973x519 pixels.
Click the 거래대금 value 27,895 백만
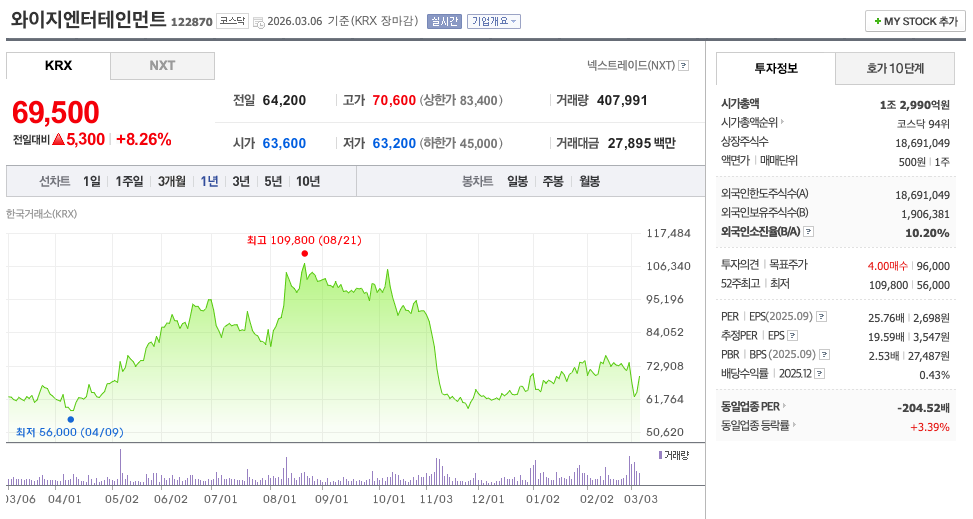coord(642,143)
